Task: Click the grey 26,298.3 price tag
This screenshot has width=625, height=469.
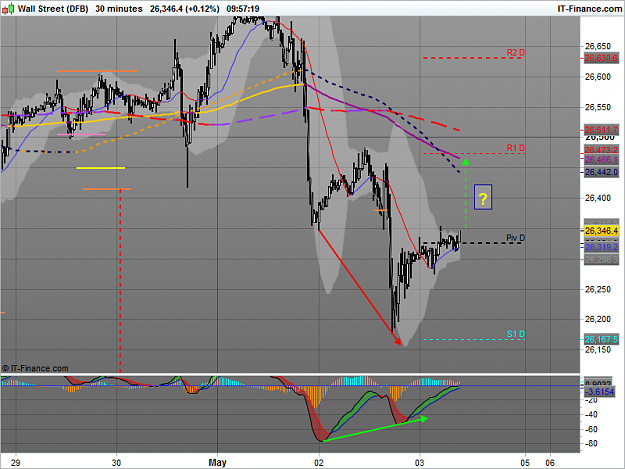Action: pos(601,260)
